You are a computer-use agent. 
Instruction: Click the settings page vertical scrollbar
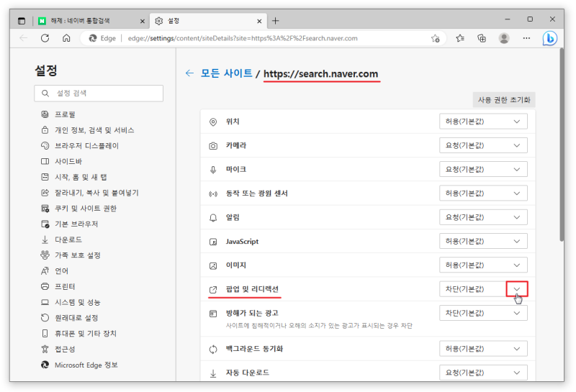pyautogui.click(x=562, y=145)
